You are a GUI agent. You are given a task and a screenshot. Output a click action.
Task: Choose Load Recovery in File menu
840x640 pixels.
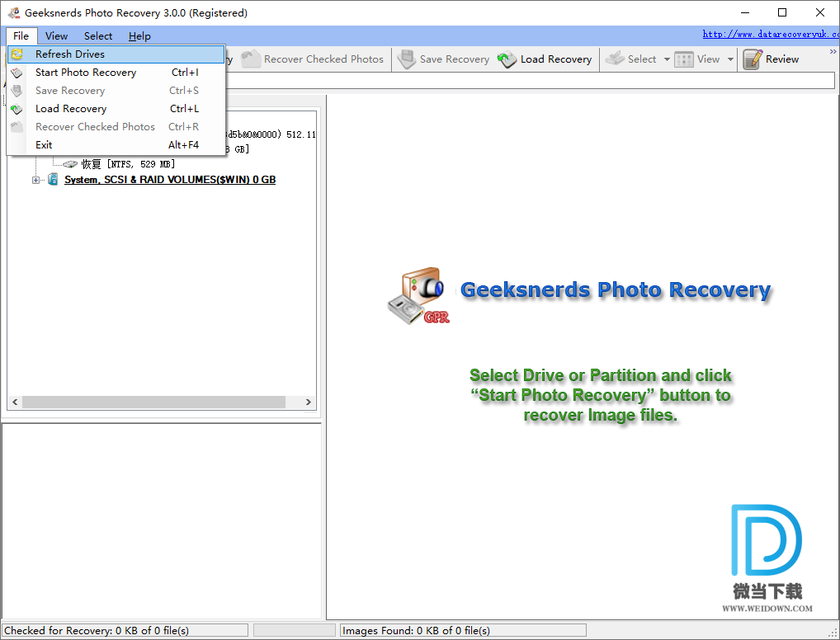tap(116, 109)
